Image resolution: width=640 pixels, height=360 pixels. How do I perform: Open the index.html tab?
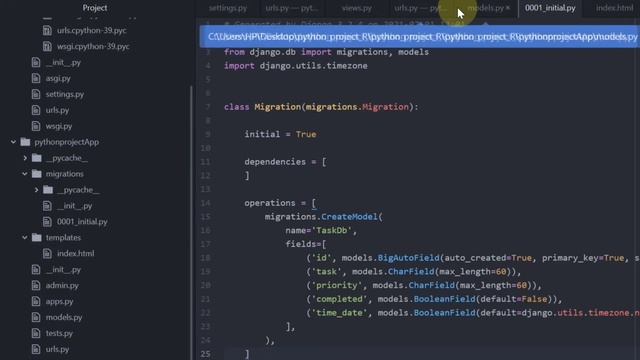(x=614, y=8)
